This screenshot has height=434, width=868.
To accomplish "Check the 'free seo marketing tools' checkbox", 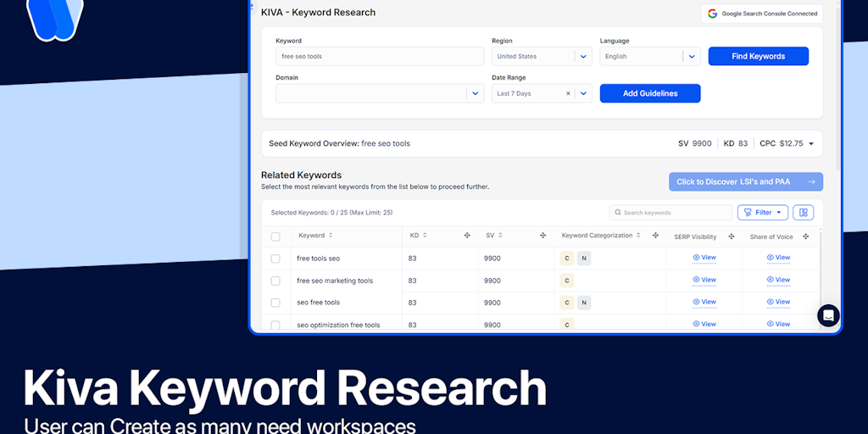I will point(275,281).
